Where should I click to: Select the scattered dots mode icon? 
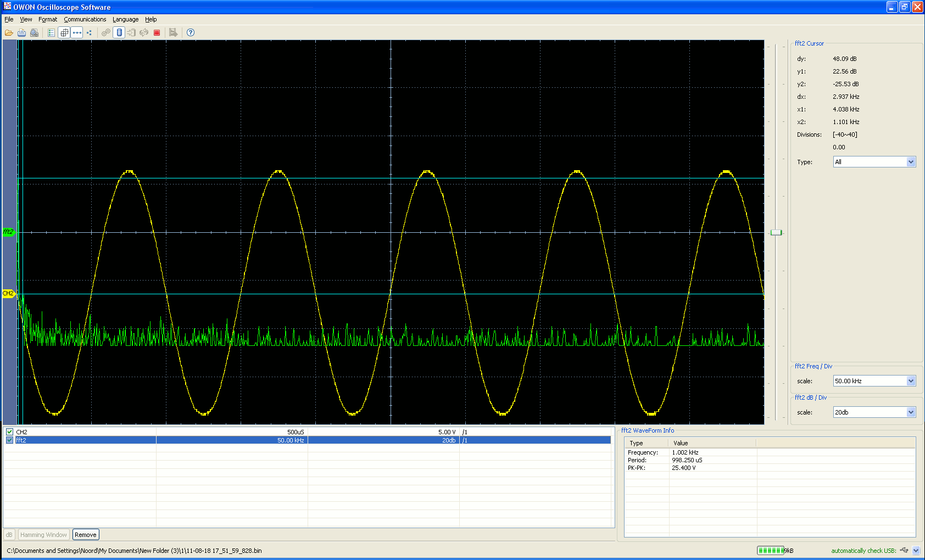(x=89, y=33)
